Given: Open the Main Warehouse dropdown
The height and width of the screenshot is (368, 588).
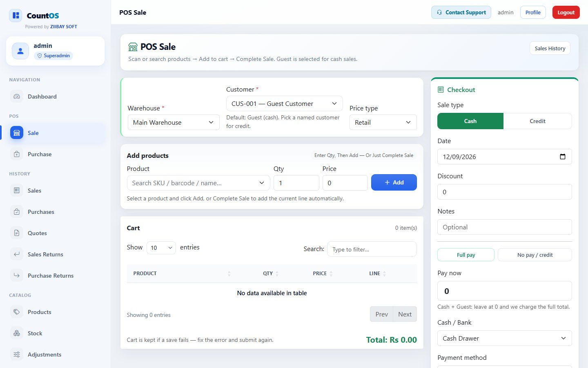Looking at the screenshot, I should tap(174, 122).
